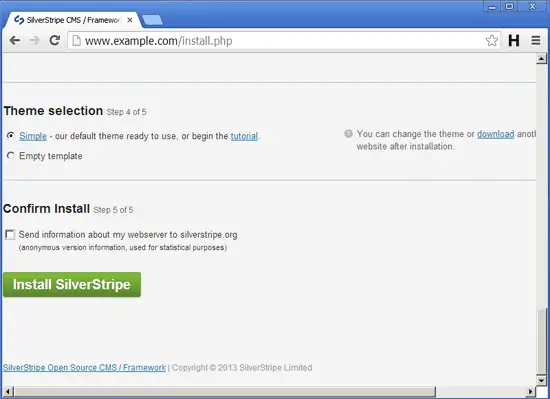Open the Simple theme link
The height and width of the screenshot is (399, 550).
pos(33,136)
